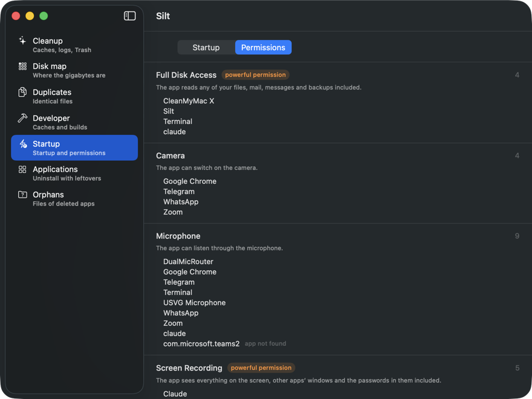
Task: Select claude under Microphone
Action: click(x=174, y=334)
